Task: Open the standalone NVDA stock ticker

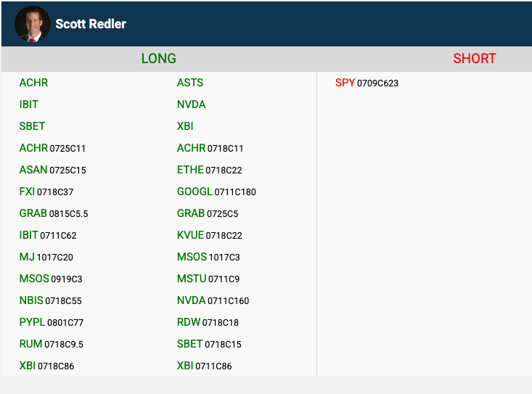Action: tap(191, 104)
